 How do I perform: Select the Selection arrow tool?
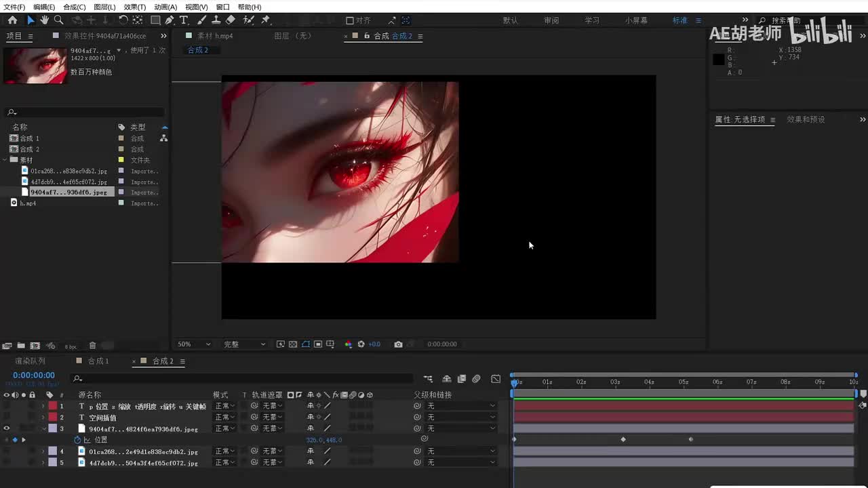pos(31,20)
